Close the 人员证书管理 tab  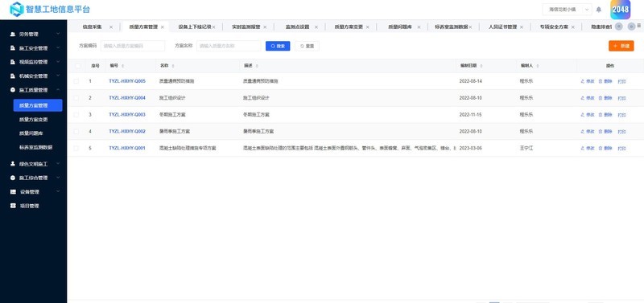pyautogui.click(x=522, y=27)
